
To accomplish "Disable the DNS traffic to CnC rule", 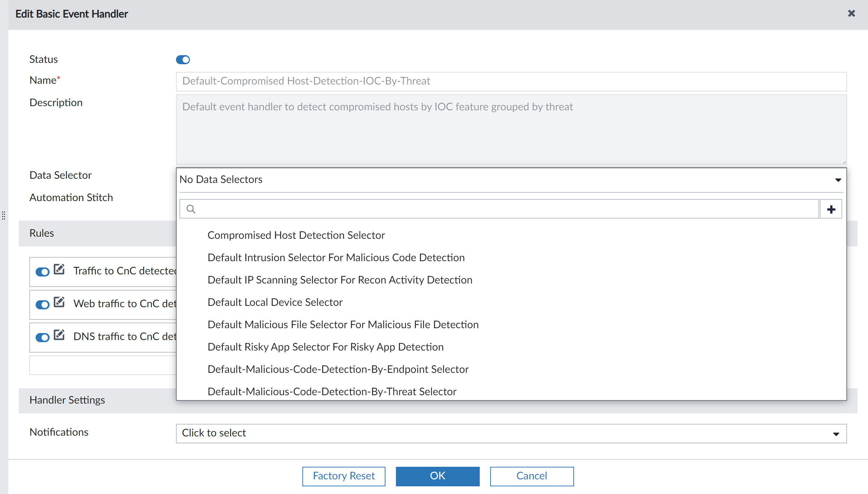I will [x=42, y=338].
